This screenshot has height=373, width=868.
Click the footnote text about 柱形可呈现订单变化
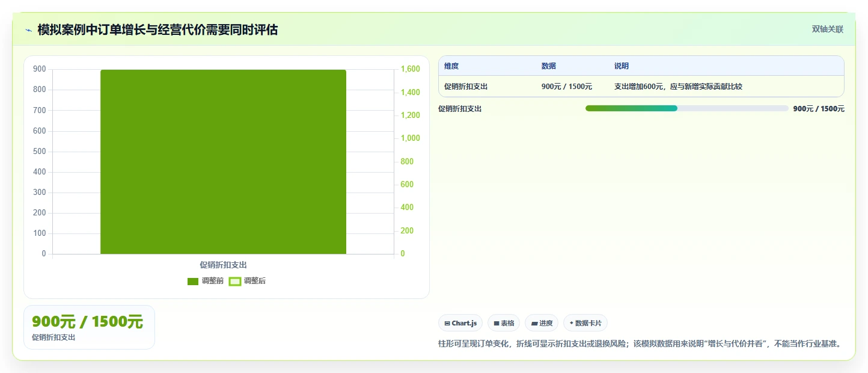[639, 344]
